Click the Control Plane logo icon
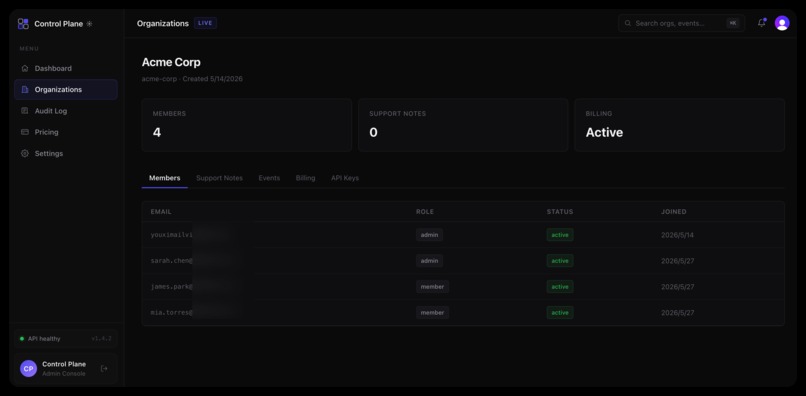806x396 pixels. 23,24
